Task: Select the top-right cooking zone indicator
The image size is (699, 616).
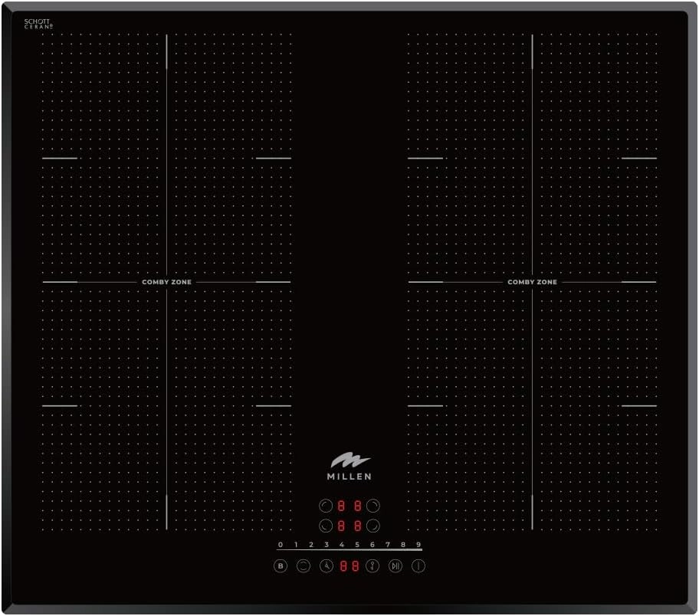Action: click(373, 504)
